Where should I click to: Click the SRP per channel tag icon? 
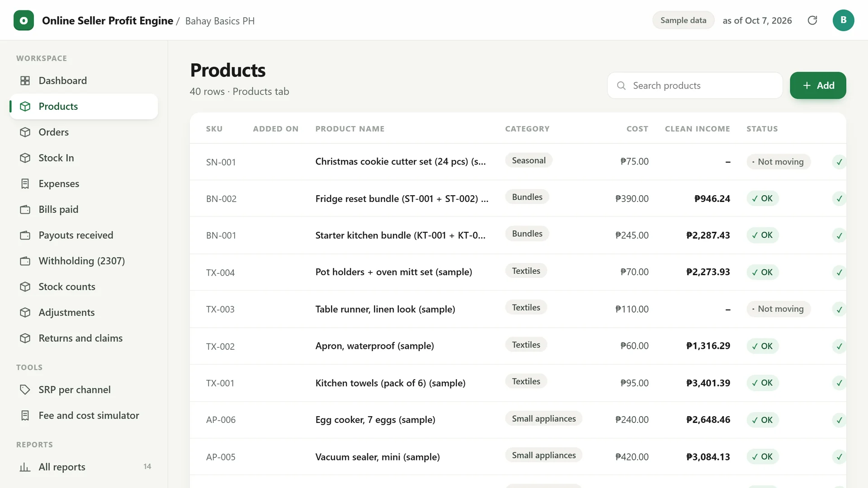tap(25, 389)
